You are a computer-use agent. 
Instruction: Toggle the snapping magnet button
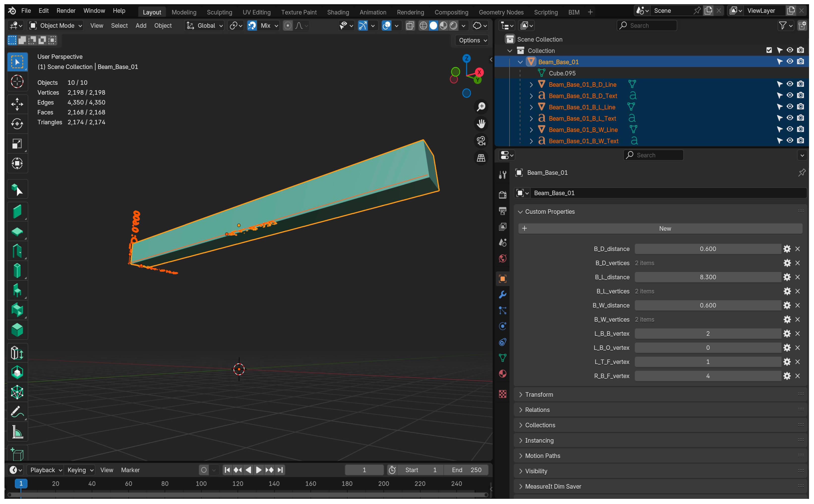click(252, 26)
